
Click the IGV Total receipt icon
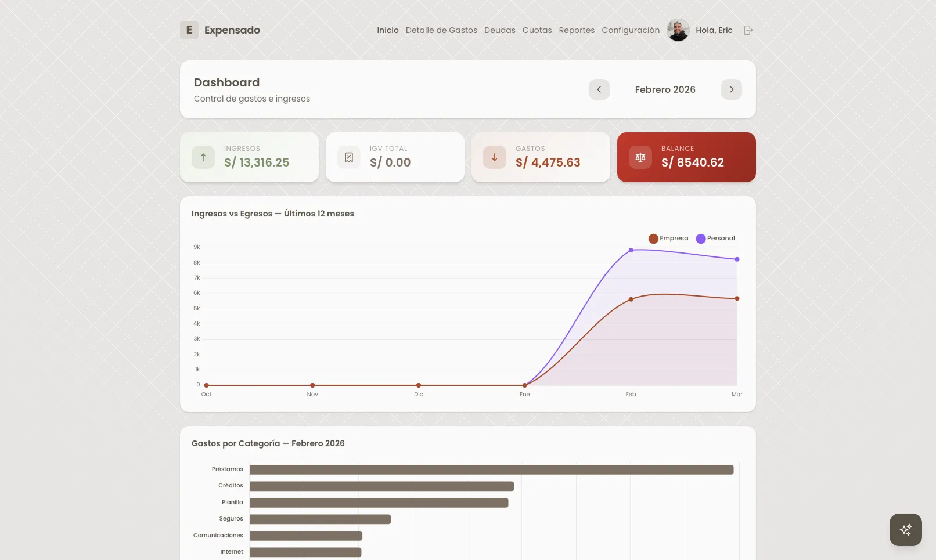click(x=348, y=157)
